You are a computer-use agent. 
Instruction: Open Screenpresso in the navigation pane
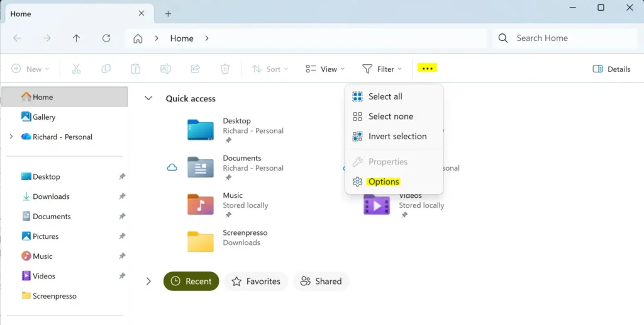(65, 296)
